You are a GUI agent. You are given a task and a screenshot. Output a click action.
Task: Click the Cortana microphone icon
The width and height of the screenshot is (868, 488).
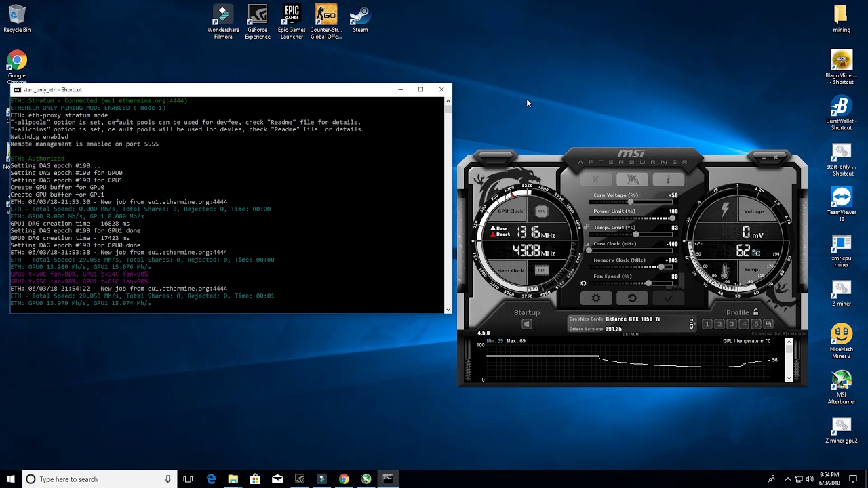pos(167,479)
